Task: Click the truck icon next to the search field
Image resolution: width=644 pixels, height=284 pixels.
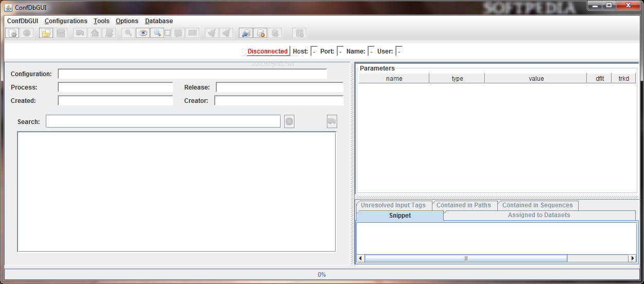Action: click(332, 121)
